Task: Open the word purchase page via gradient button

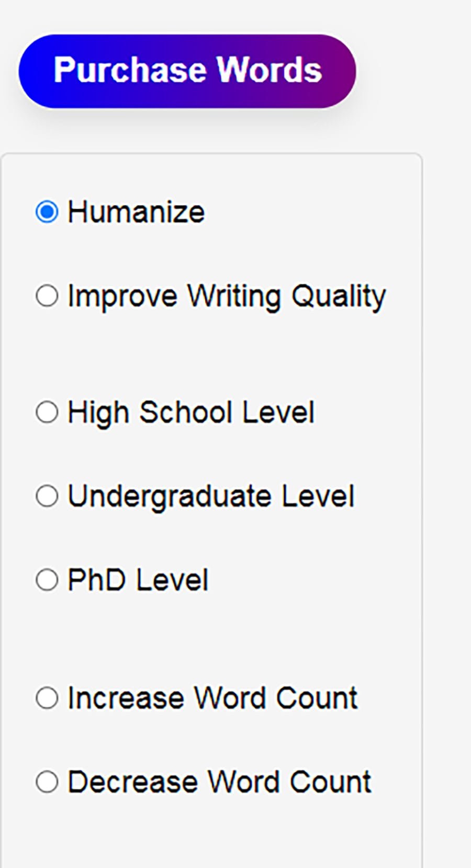Action: [x=187, y=71]
